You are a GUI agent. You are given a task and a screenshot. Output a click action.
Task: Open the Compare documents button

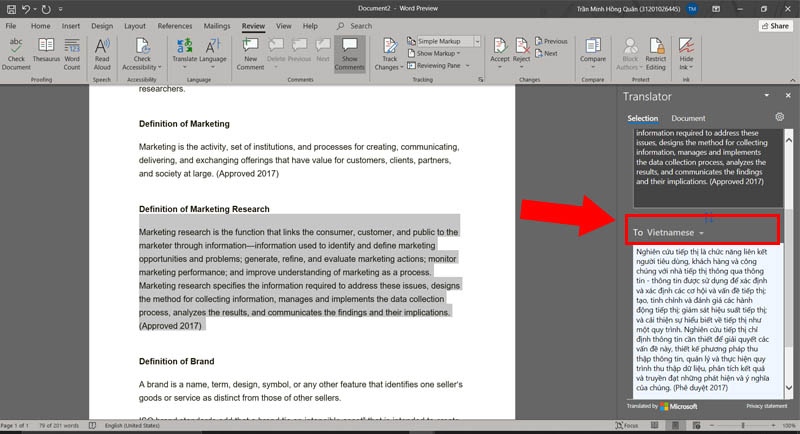tap(592, 54)
